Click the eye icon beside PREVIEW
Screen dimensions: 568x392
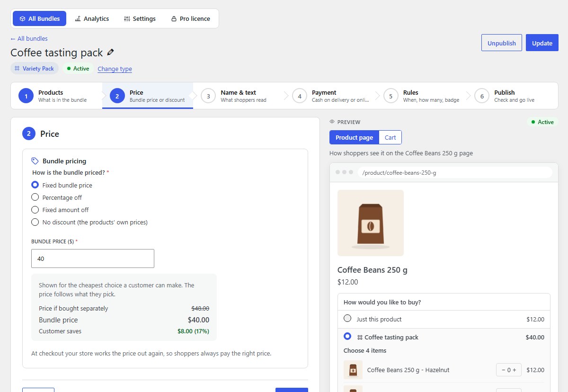[x=332, y=122]
